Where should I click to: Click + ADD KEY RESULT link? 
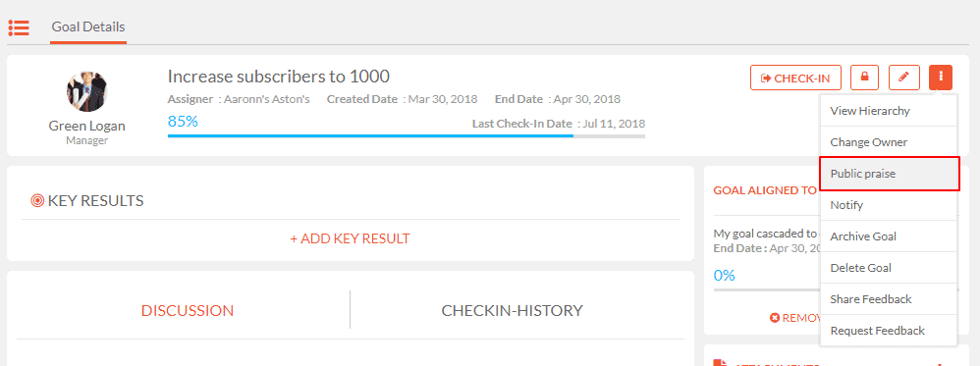point(350,238)
